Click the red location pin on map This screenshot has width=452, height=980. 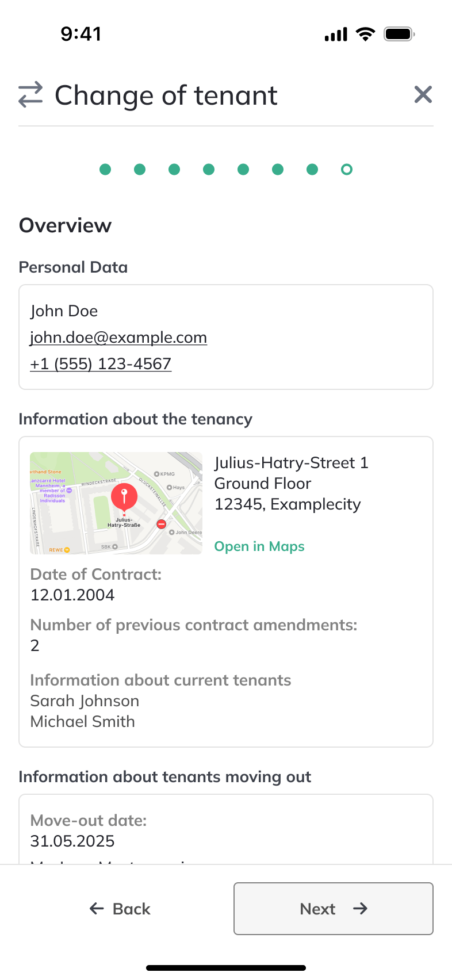click(x=124, y=496)
